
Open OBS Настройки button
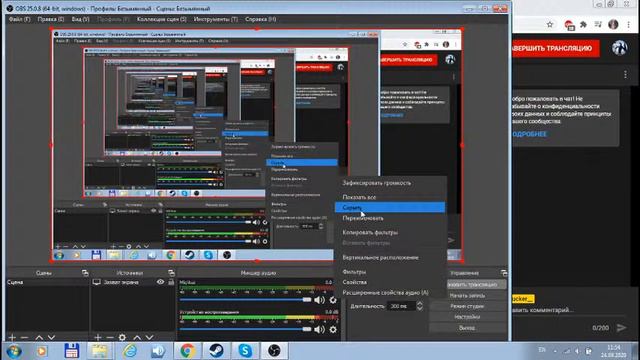467,317
